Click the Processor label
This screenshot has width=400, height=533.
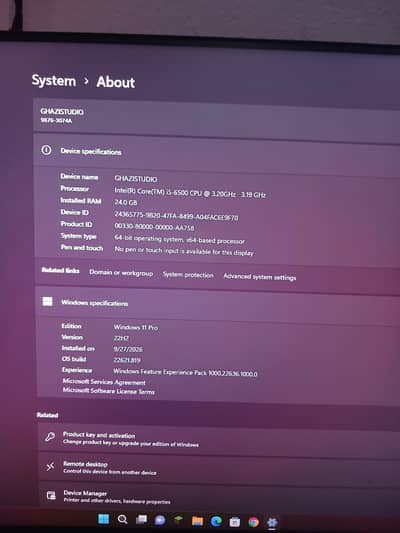click(74, 188)
